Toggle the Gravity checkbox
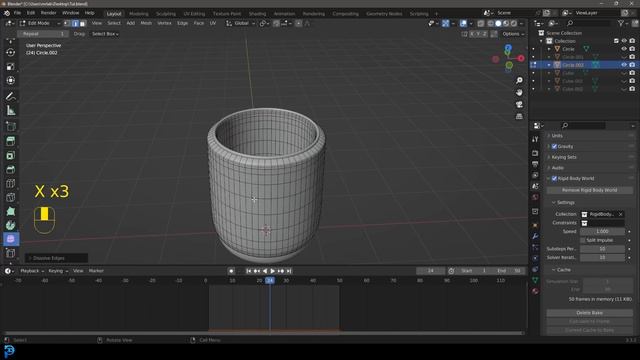Screen dimensions: 640x360 tap(554, 146)
